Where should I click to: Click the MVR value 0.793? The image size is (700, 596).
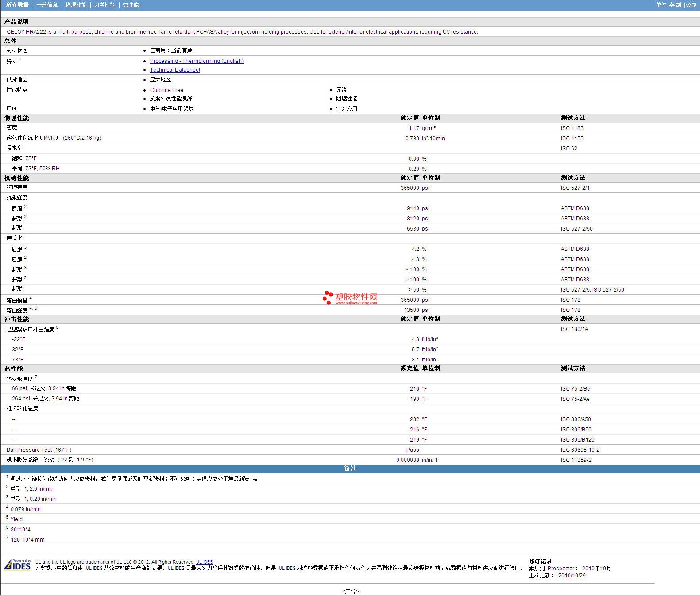pos(412,138)
